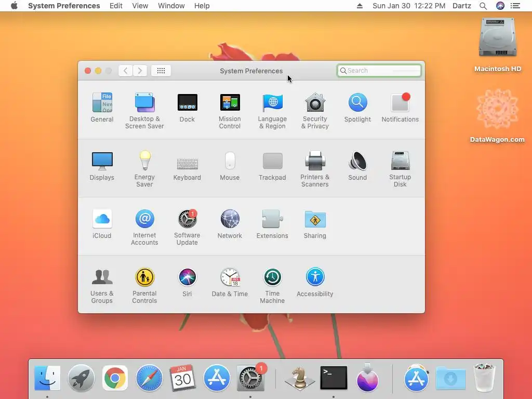The width and height of the screenshot is (532, 399).
Task: Go forward with the toolbar forward arrow
Action: (140, 71)
